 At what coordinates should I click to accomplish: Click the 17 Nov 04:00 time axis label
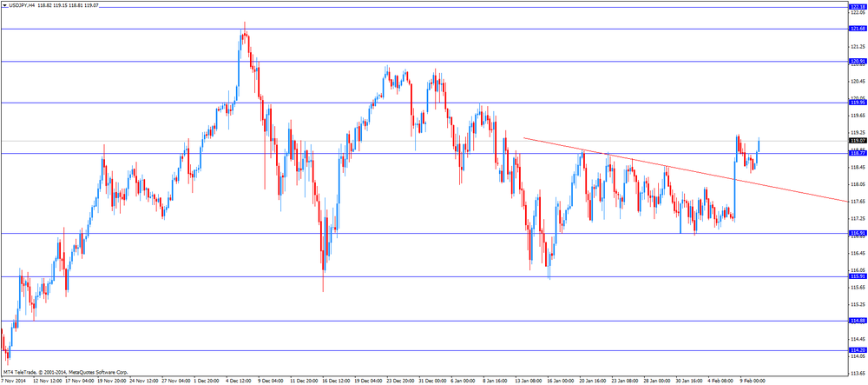[x=80, y=382]
